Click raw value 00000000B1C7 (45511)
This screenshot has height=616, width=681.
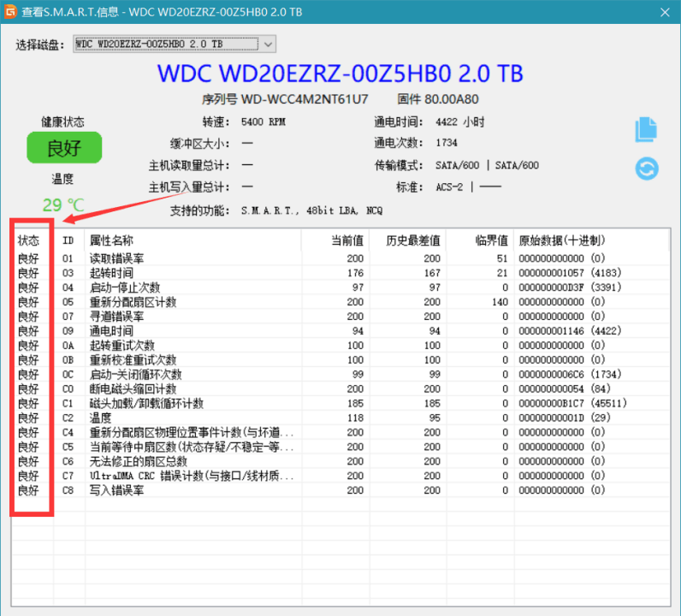coord(572,403)
